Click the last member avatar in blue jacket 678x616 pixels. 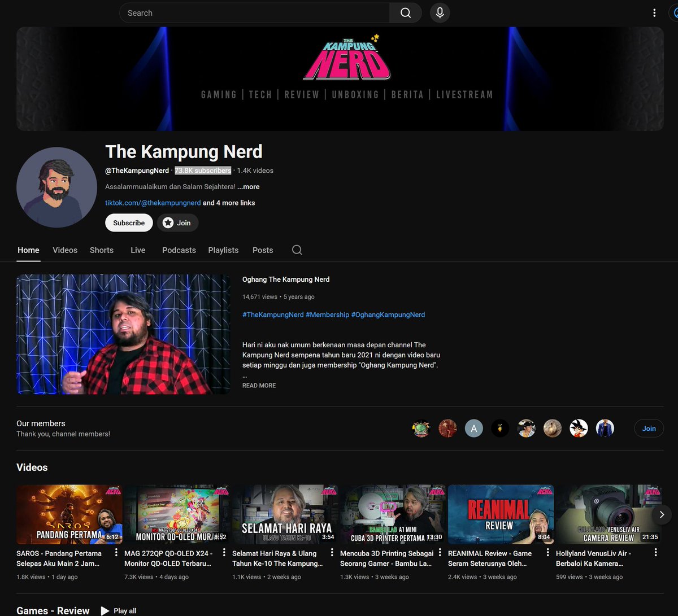tap(605, 429)
